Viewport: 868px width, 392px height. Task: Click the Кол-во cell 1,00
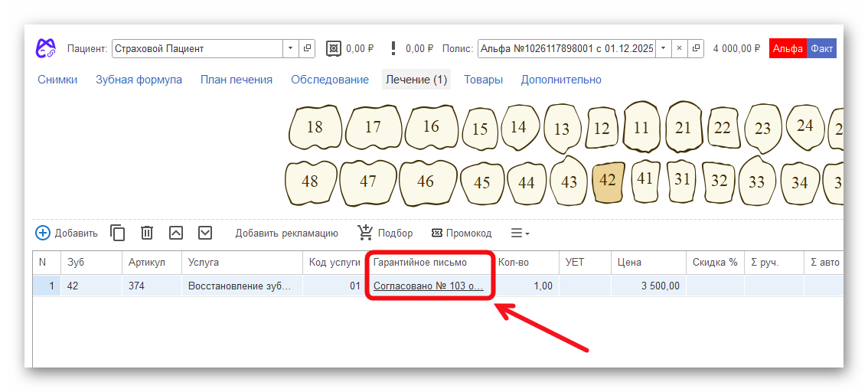click(x=526, y=286)
